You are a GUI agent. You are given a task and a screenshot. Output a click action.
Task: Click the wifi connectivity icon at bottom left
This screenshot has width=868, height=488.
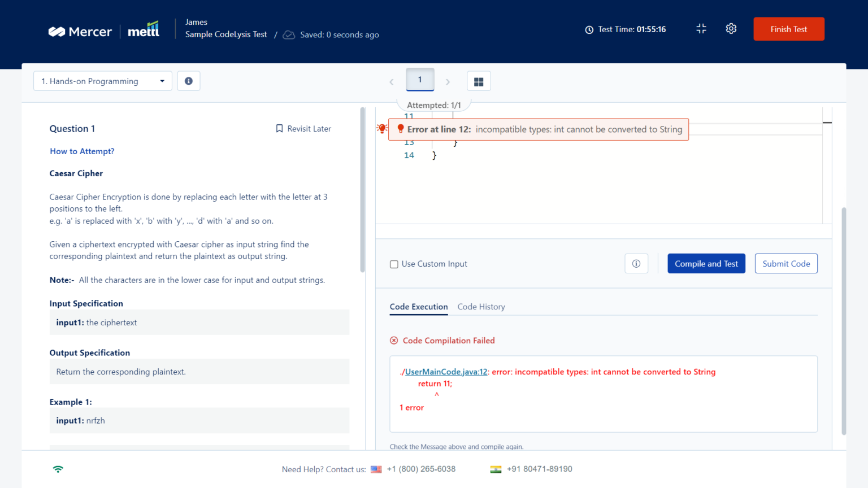(58, 469)
